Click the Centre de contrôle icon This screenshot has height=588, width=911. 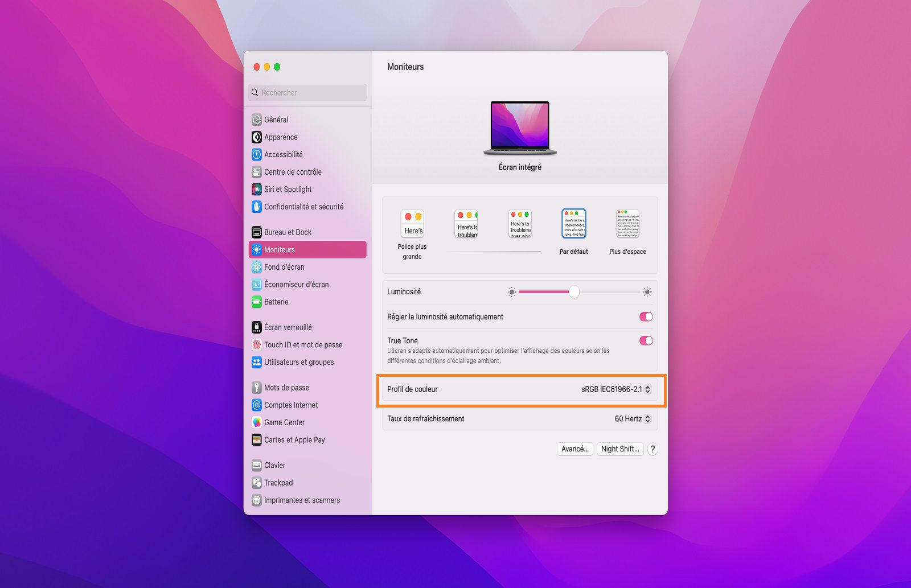[x=257, y=172]
